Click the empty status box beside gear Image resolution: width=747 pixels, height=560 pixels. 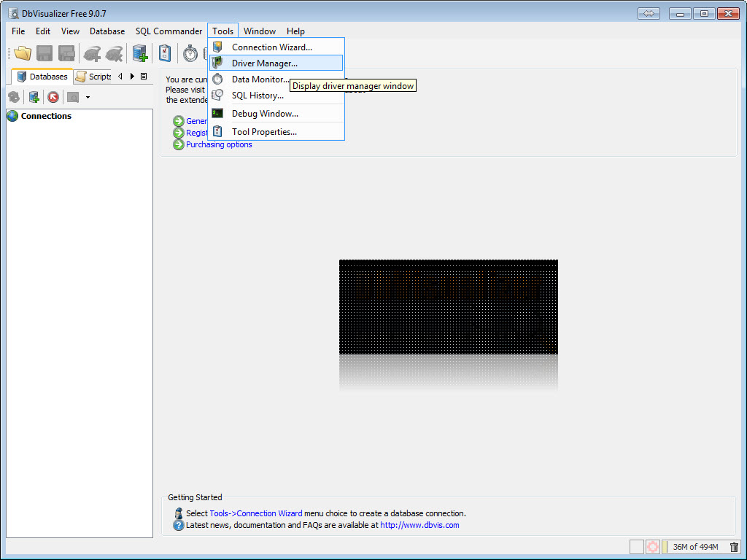[x=637, y=547]
